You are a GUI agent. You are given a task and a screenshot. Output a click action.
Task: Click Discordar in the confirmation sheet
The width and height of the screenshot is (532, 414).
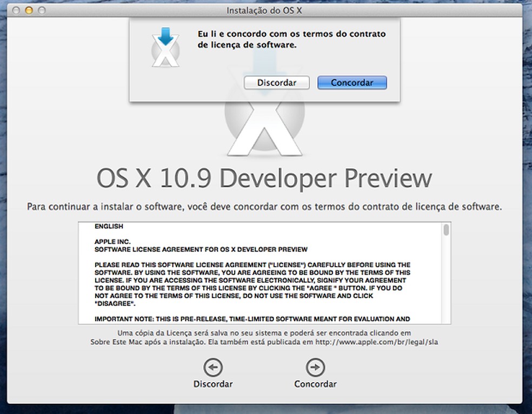pos(276,82)
